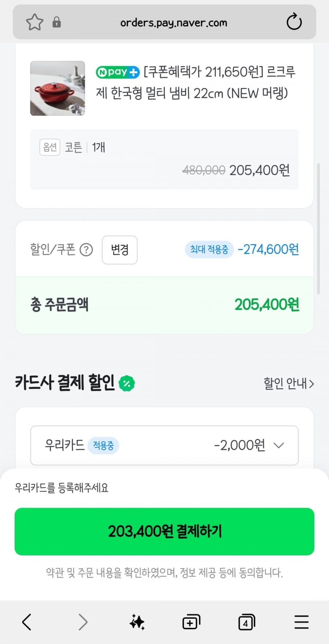This screenshot has height=644, width=329.
Task: Tap the browser forward arrow
Action: point(83,622)
